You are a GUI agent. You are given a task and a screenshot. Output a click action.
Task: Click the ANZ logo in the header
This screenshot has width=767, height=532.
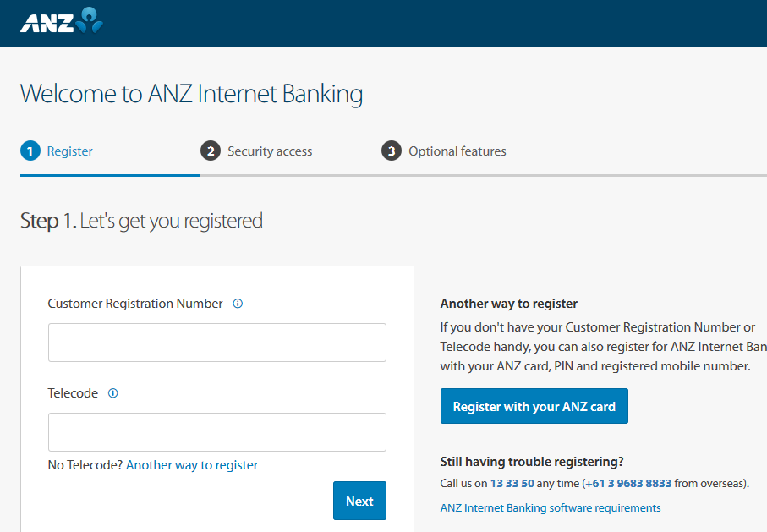(62, 22)
